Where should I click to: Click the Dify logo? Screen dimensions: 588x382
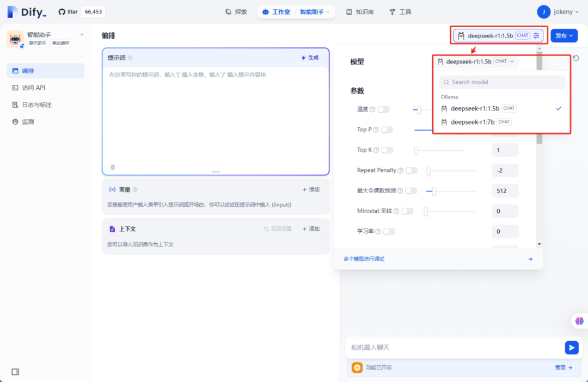pos(27,12)
